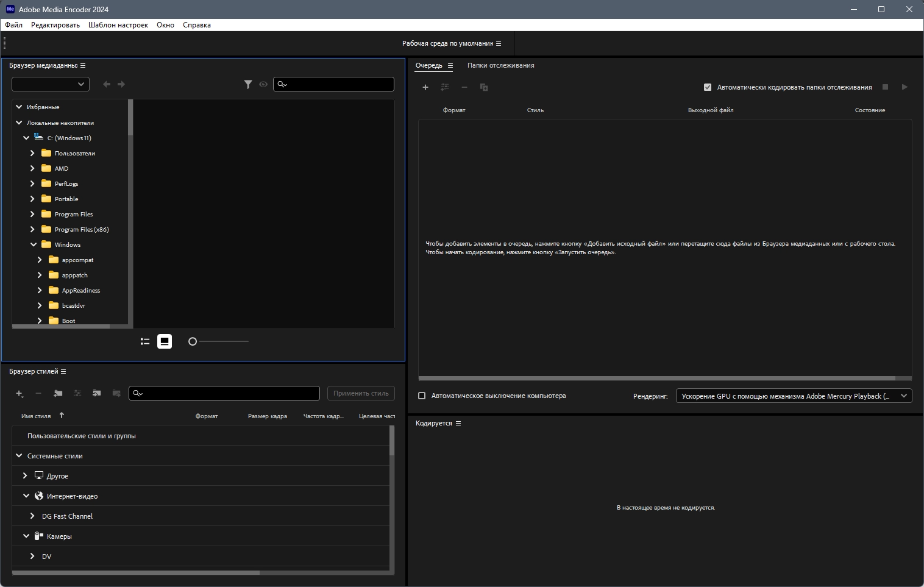This screenshot has height=587, width=924.
Task: Select Пользовательские стили и группы row
Action: 201,436
